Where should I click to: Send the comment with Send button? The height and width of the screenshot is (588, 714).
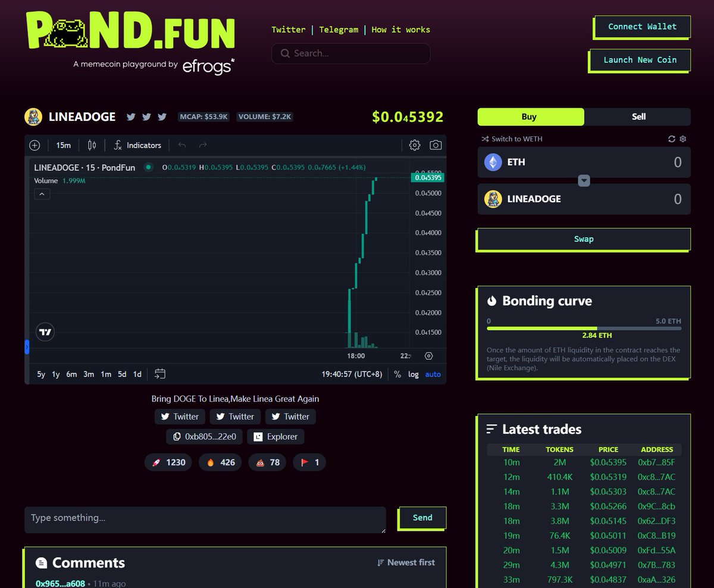coord(422,518)
